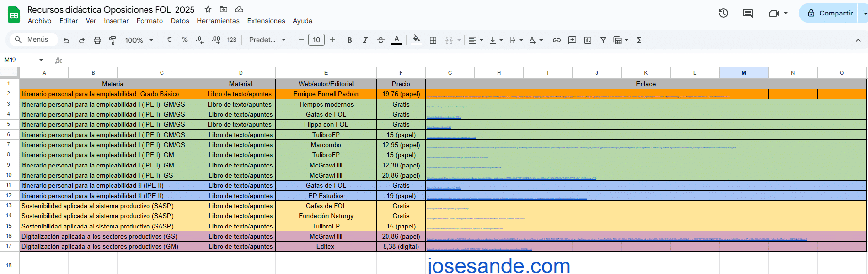868x274 pixels.
Task: Click the Print icon
Action: 97,40
